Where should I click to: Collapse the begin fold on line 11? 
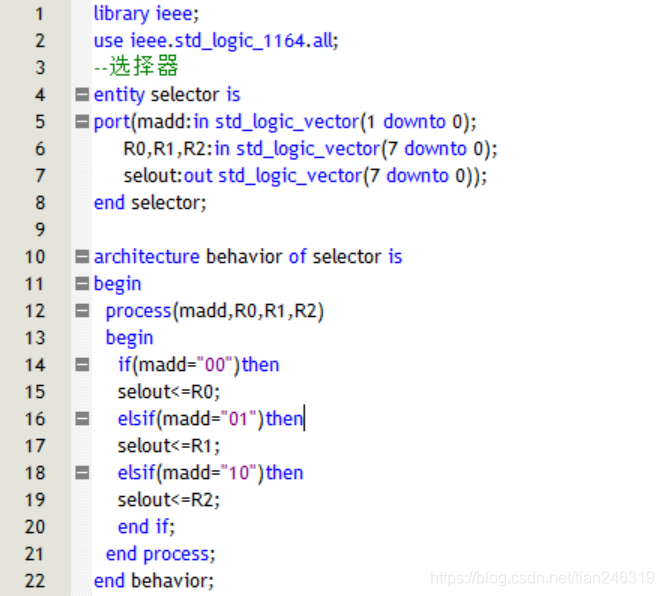tap(82, 283)
